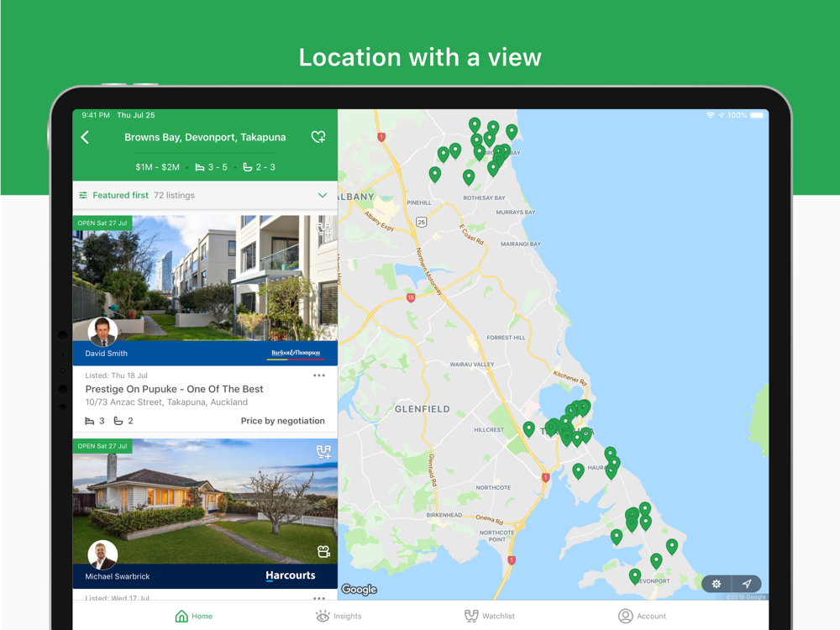The height and width of the screenshot is (630, 840).
Task: Edit the $1M - $2M price filter
Action: pos(158,167)
